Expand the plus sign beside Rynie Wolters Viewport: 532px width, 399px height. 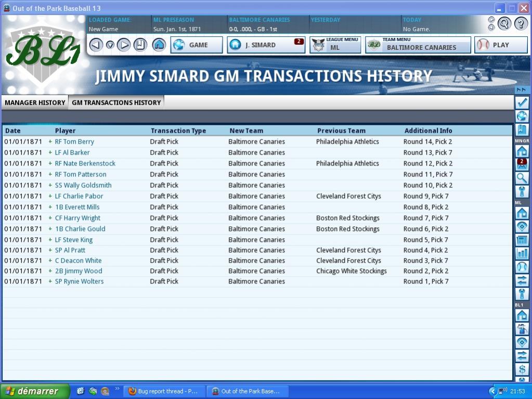[50, 281]
